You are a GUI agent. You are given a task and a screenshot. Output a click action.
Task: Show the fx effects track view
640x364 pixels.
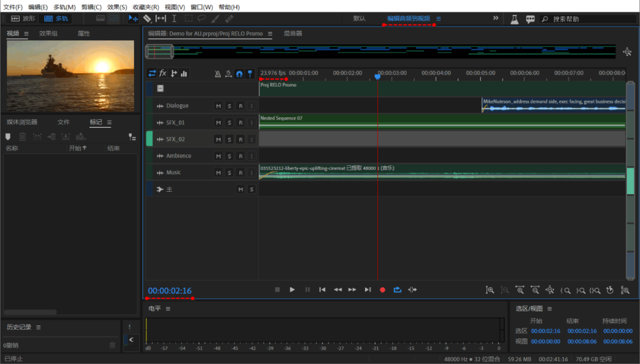point(163,73)
